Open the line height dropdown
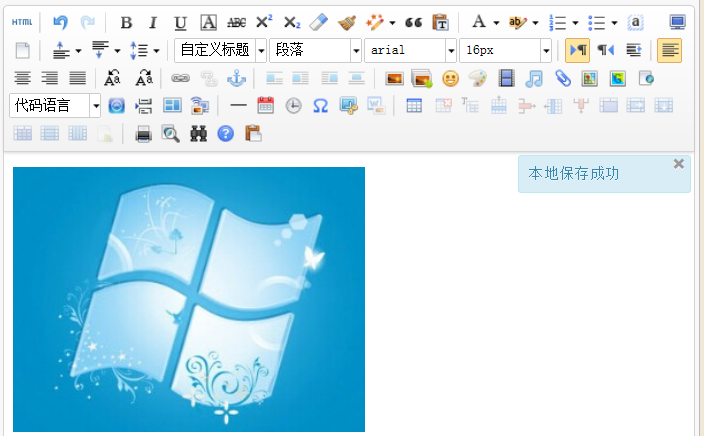Image resolution: width=704 pixels, height=436 pixels. tap(156, 51)
